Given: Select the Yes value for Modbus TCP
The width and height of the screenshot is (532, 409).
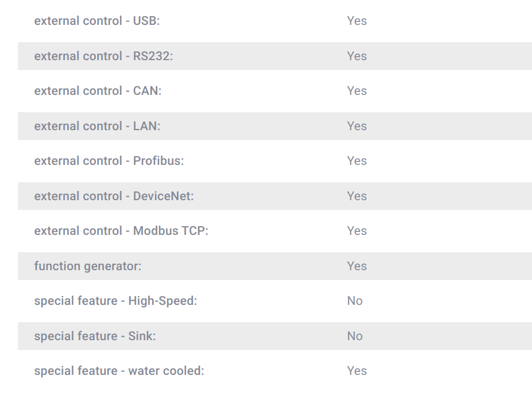Looking at the screenshot, I should pyautogui.click(x=357, y=231).
